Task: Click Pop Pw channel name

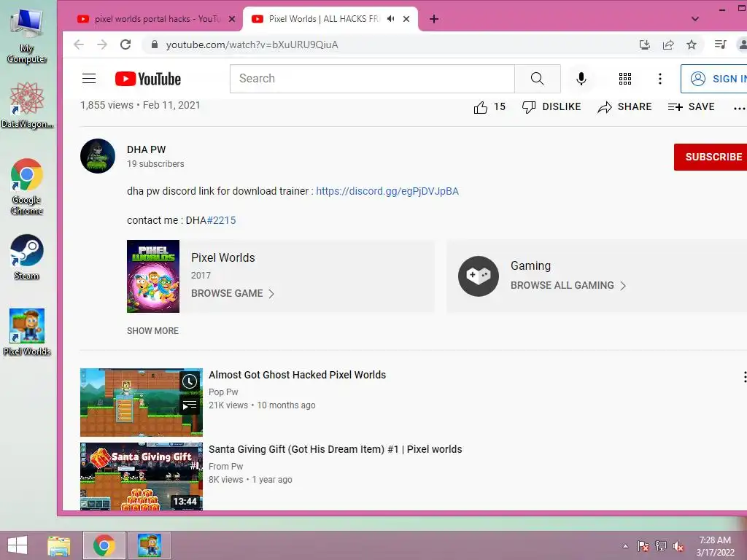Action: 223,392
